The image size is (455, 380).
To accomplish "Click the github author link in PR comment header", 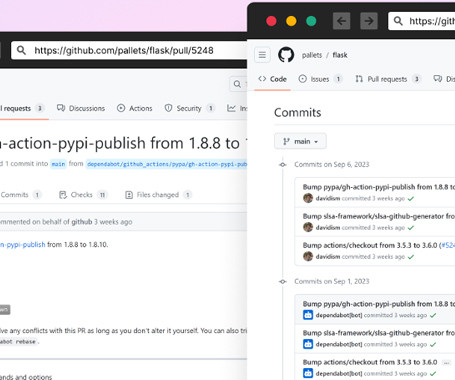I will pyautogui.click(x=82, y=222).
